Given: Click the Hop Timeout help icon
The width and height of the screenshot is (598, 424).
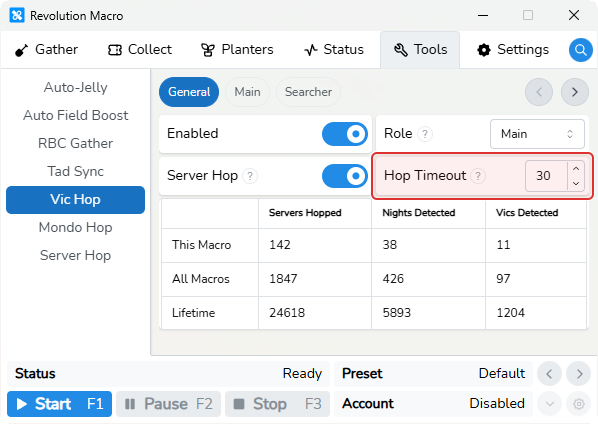Looking at the screenshot, I should point(478,176).
